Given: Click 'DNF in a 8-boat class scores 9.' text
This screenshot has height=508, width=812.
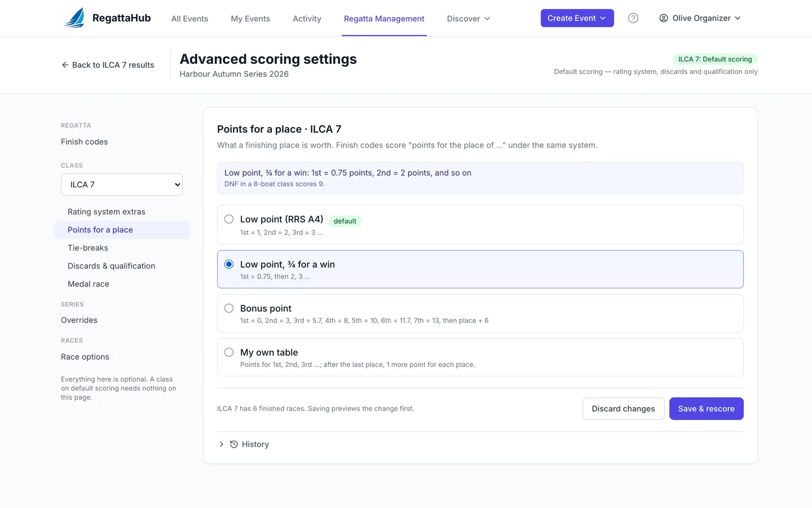Looking at the screenshot, I should click(274, 184).
